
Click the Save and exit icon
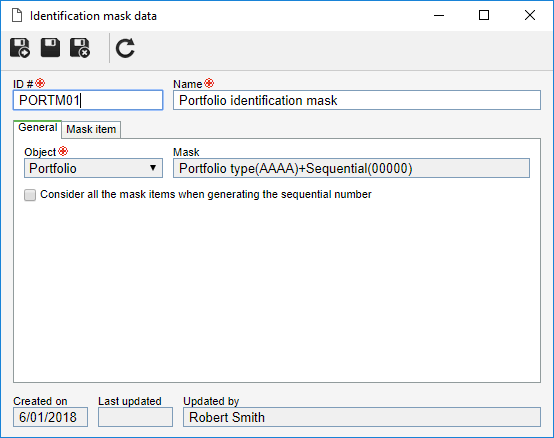tap(80, 48)
